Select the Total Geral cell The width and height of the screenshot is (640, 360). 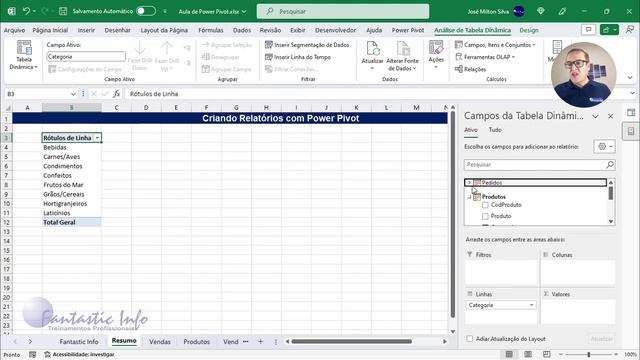(x=71, y=222)
